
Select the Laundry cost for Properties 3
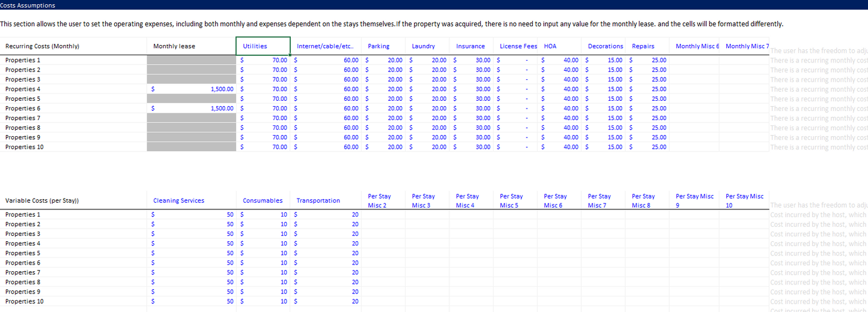click(427, 80)
